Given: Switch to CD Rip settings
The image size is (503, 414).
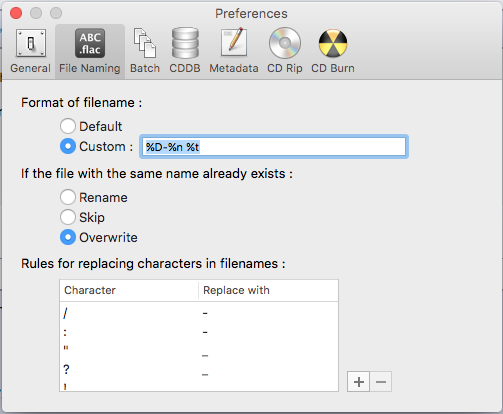Looking at the screenshot, I should tap(285, 51).
